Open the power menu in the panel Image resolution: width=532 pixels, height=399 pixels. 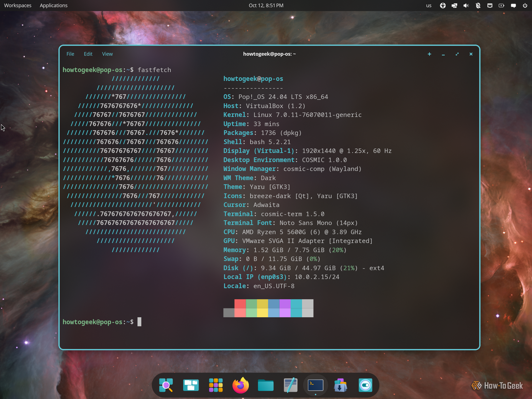pyautogui.click(x=525, y=6)
